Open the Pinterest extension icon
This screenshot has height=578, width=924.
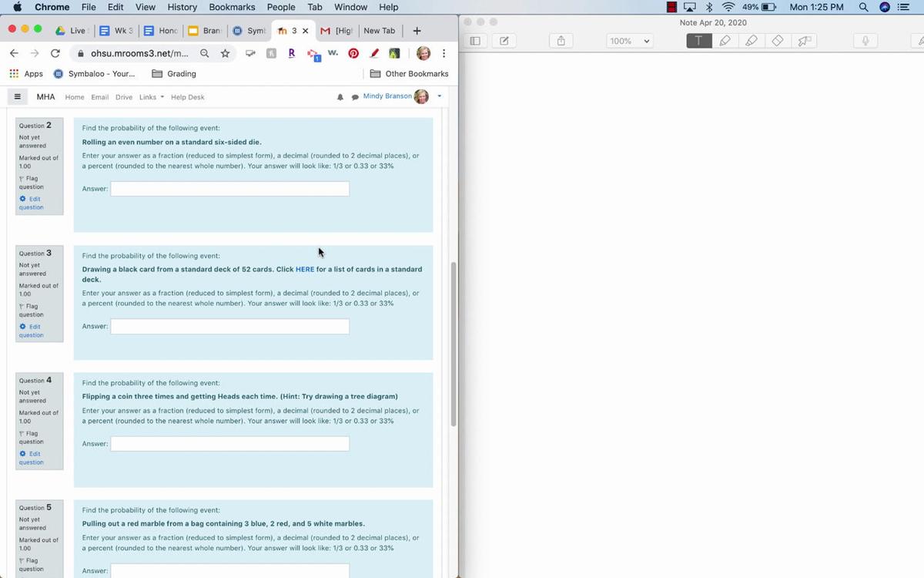pyautogui.click(x=353, y=53)
